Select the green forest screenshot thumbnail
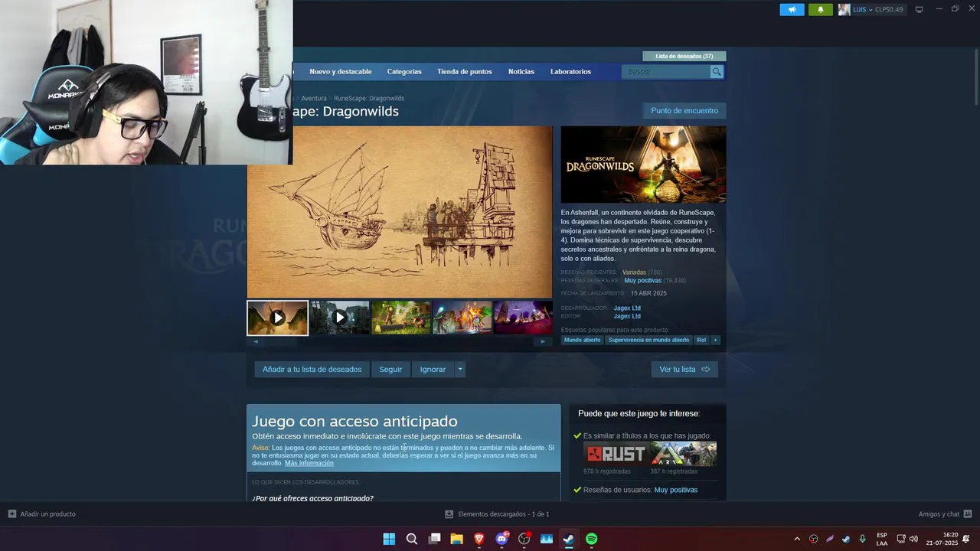Viewport: 980px width, 551px height. [401, 318]
